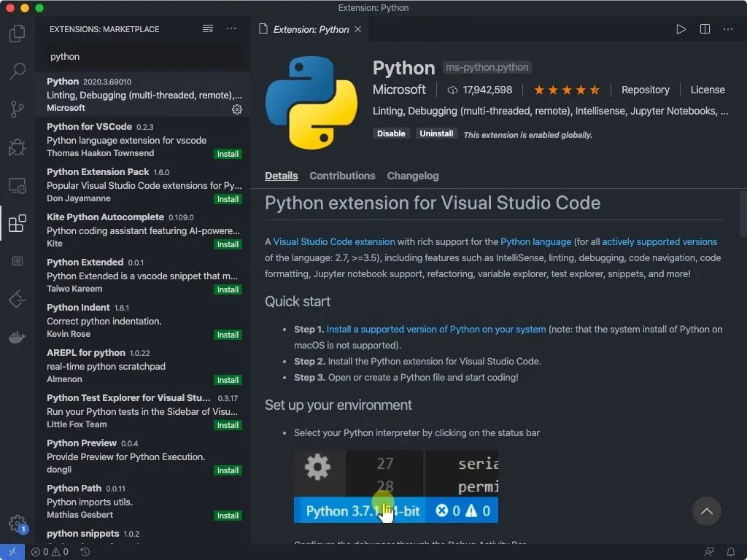Click the five-star rating of the Python extension
Image resolution: width=747 pixels, height=560 pixels.
tap(566, 90)
